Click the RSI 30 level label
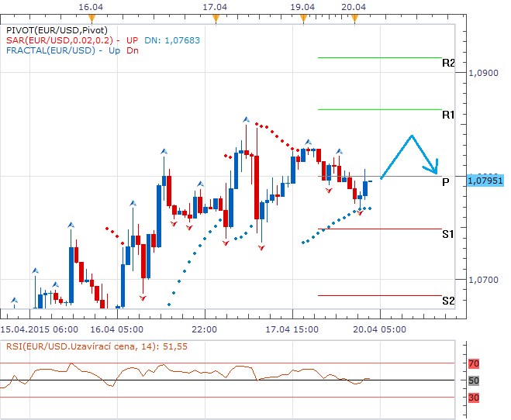The image size is (511, 420). (x=473, y=398)
